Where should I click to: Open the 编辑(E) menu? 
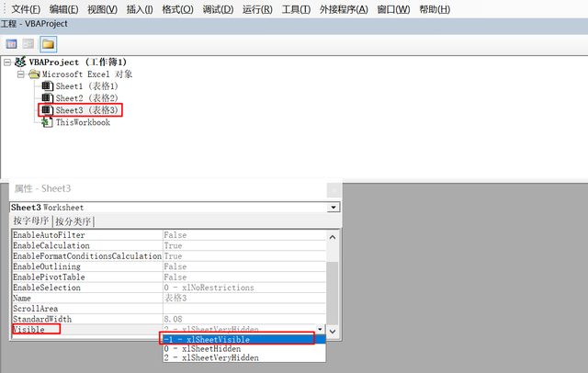pyautogui.click(x=63, y=9)
